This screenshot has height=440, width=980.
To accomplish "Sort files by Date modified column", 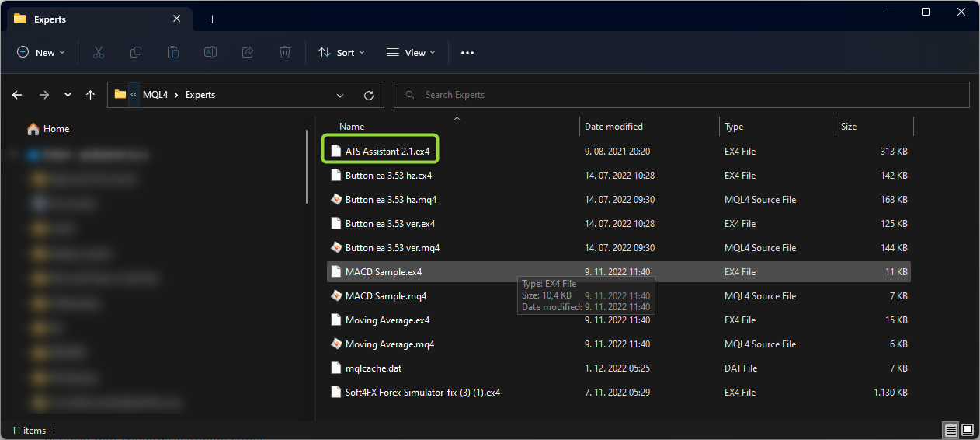I will pos(613,127).
